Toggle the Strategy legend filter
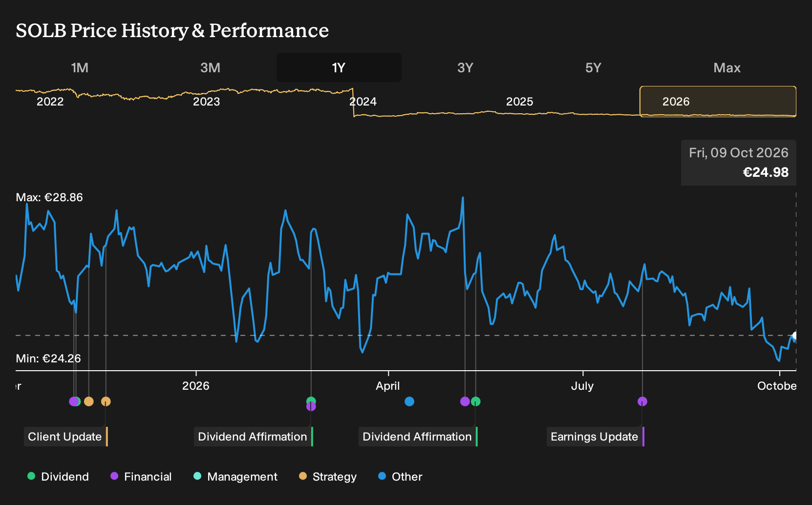Image resolution: width=812 pixels, height=505 pixels. tap(328, 477)
